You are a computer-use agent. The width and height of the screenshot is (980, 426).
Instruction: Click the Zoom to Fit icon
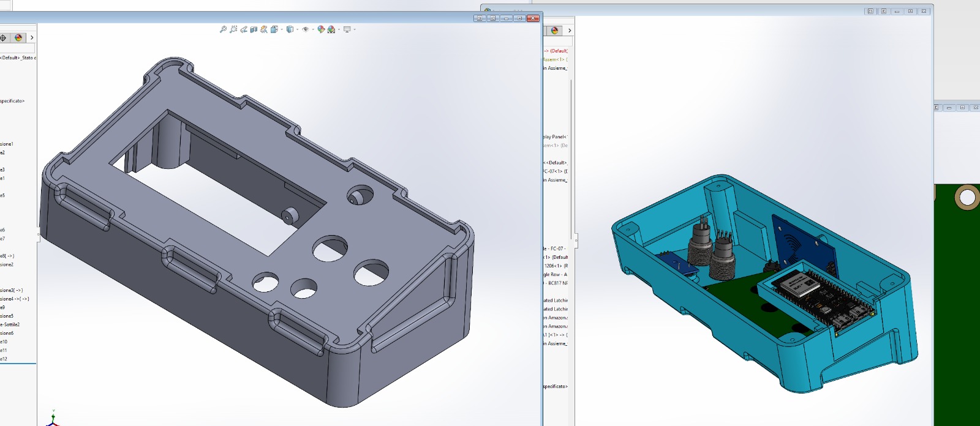tap(223, 29)
